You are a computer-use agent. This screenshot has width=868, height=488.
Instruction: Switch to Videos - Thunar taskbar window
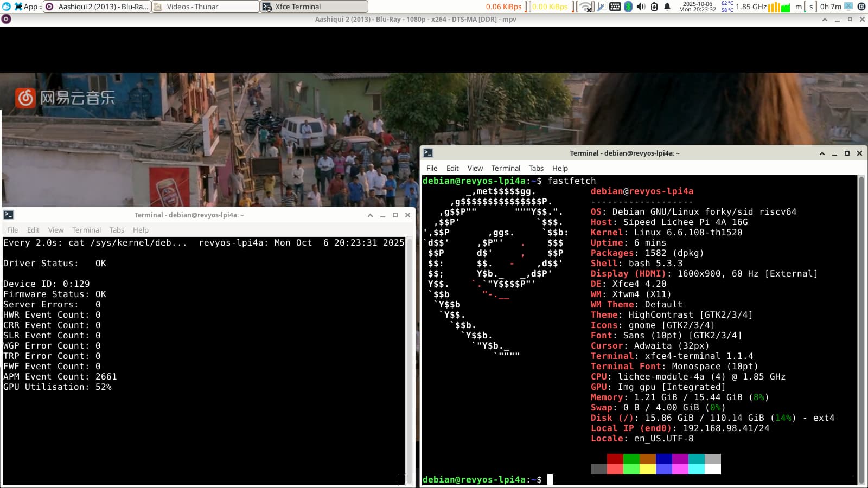205,7
